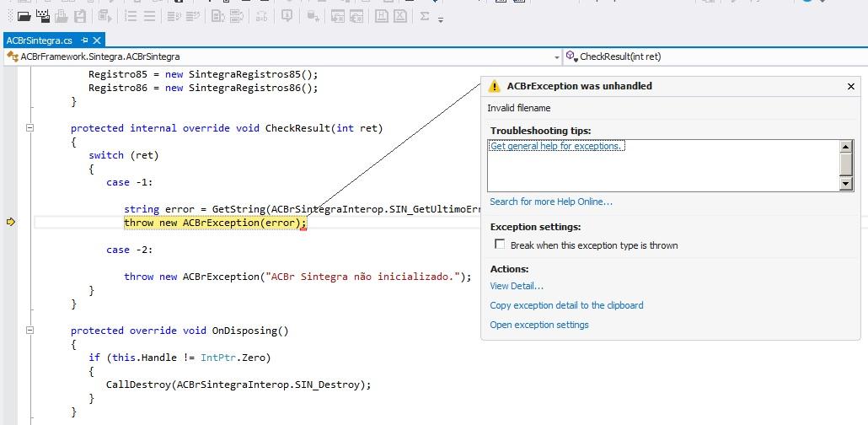This screenshot has width=868, height=425.
Task: Click 'View Detail...' action link
Action: [x=517, y=286]
